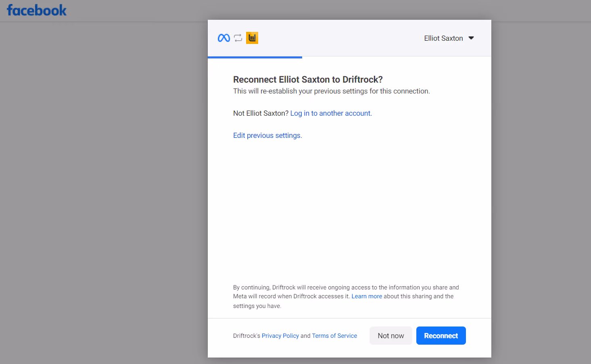Click the blue progress bar under header
Viewport: 591px width, 364px height.
pos(255,57)
